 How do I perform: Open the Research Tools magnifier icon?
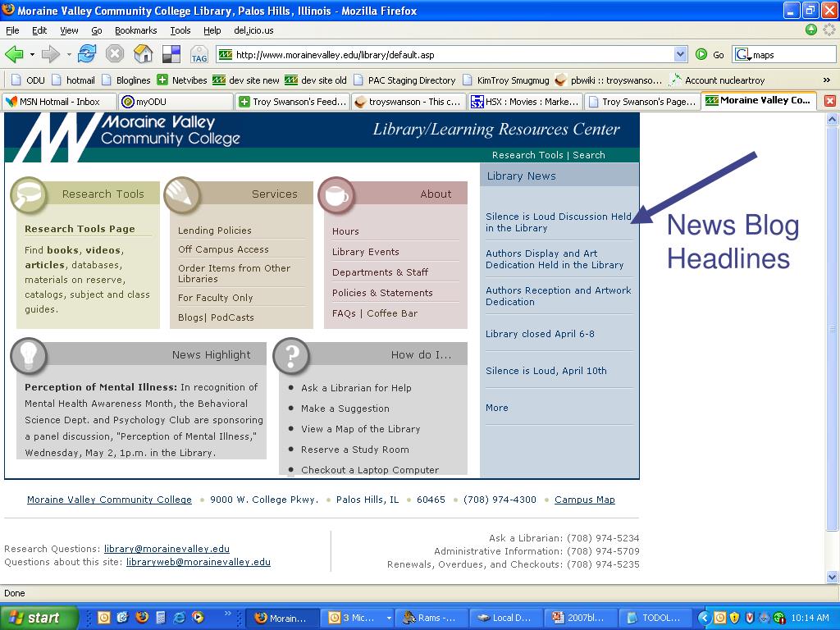29,195
